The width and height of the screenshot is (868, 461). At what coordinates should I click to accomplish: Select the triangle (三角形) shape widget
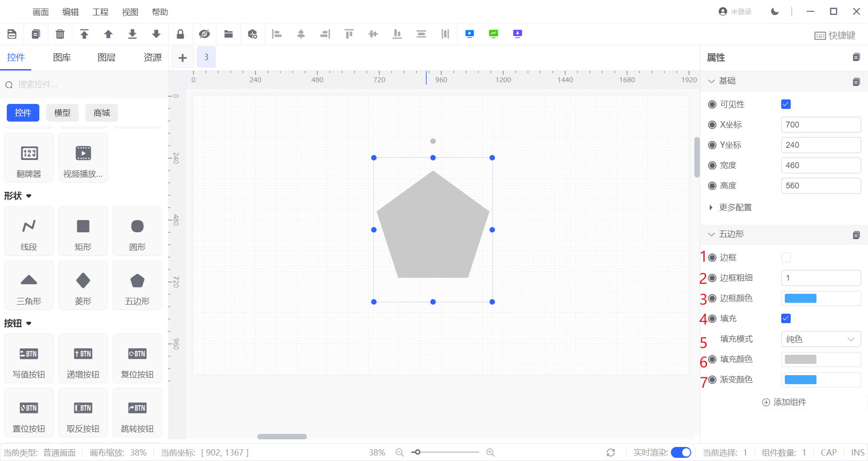coord(29,286)
